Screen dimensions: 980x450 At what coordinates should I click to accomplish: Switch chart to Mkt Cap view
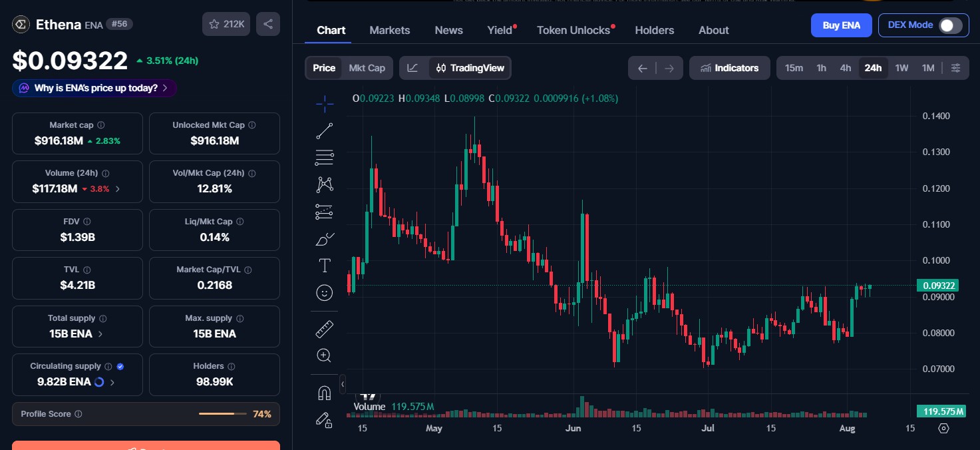pos(367,68)
